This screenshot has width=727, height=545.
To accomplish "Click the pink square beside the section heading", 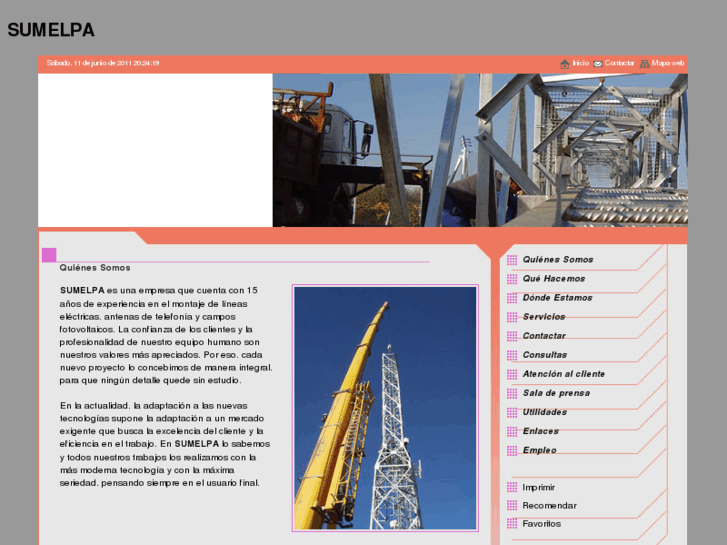I will 49,255.
